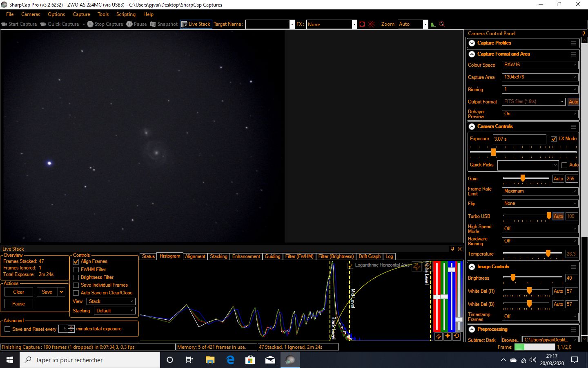Open the Binning dropdown
The width and height of the screenshot is (588, 368).
click(540, 90)
